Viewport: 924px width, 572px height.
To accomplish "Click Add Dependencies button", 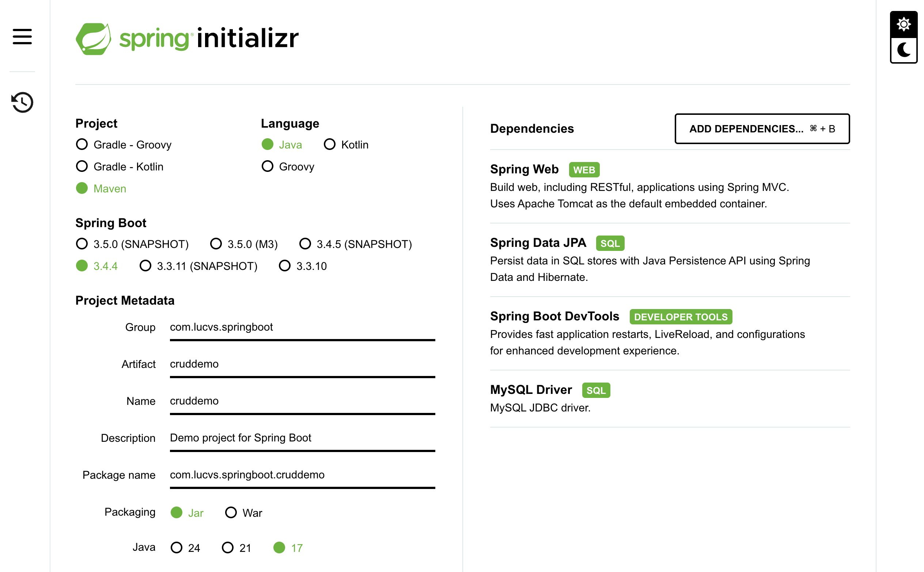I will click(x=762, y=129).
